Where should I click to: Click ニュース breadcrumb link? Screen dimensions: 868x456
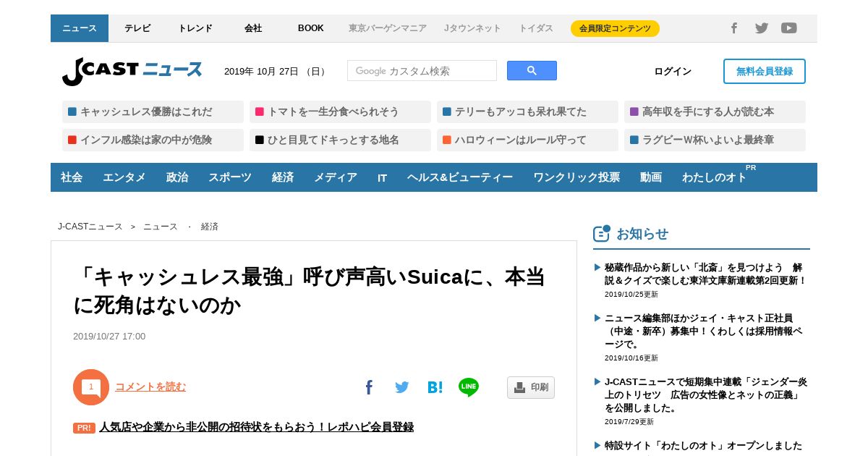click(161, 227)
